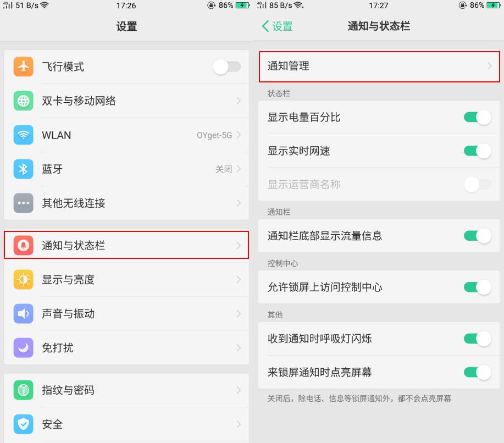Turn off the 显示实时网速 switch
Screen dimensions: 504x443
[x=477, y=151]
